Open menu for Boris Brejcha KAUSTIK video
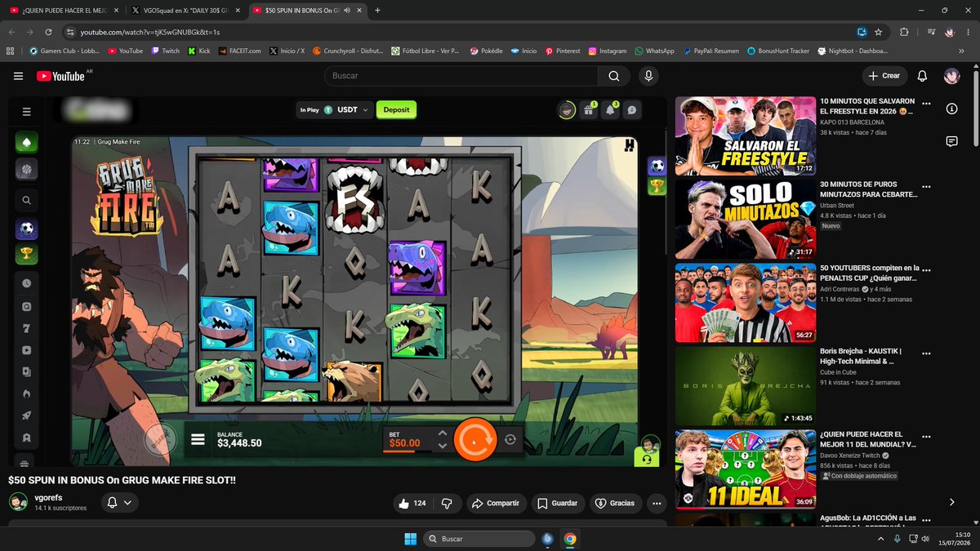 click(926, 354)
